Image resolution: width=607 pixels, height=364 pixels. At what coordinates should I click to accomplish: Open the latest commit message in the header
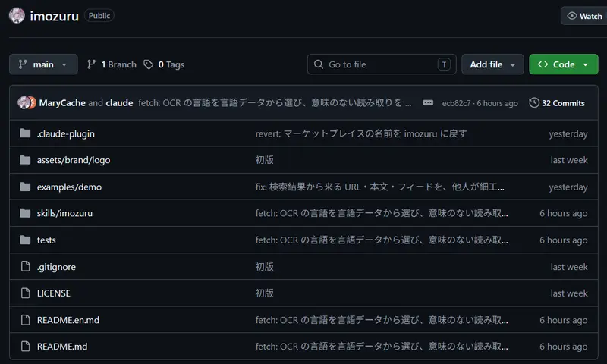click(x=275, y=103)
